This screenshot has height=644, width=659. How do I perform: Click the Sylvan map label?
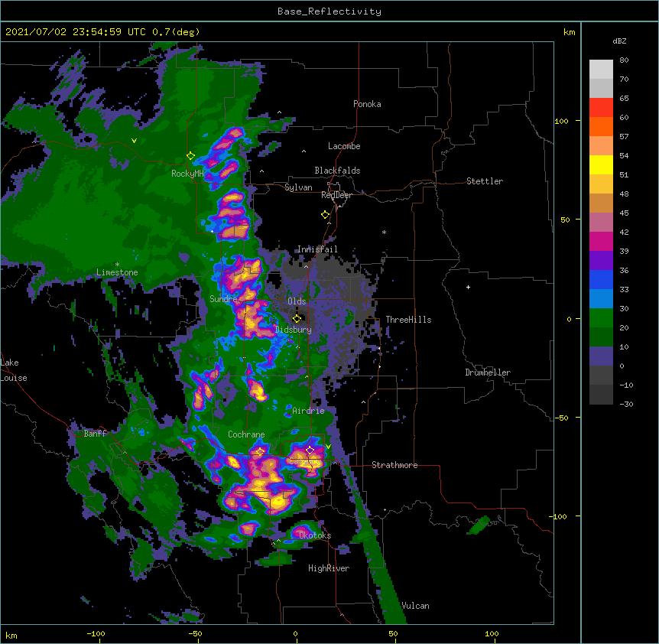coord(298,187)
